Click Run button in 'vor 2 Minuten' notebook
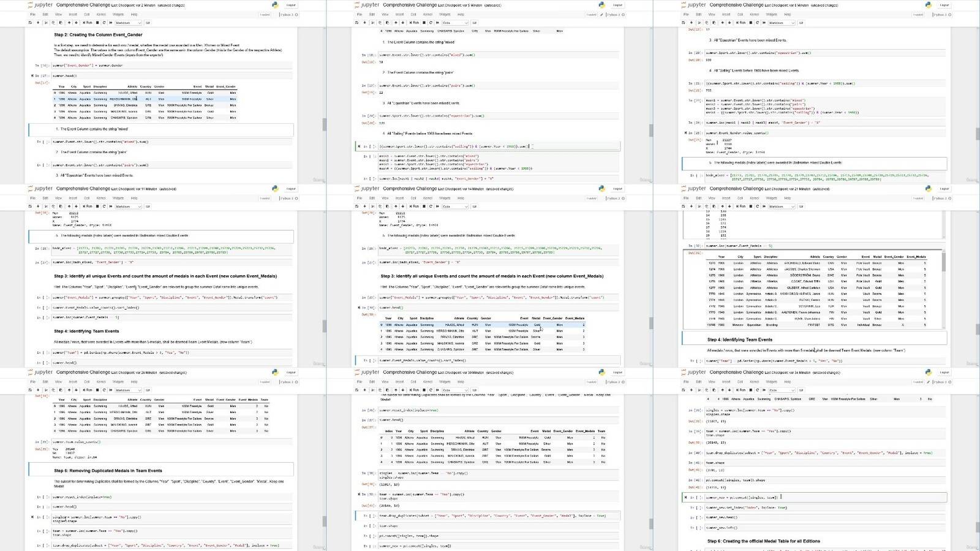This screenshot has width=980, height=551. [88, 23]
